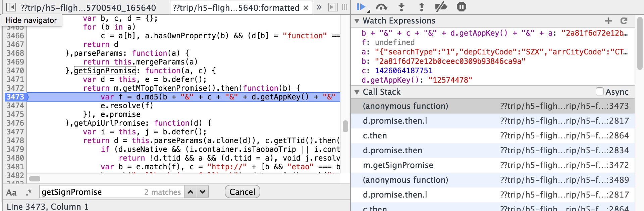Collapse the Watch Expressions section
The height and width of the screenshot is (211, 644).
coord(357,21)
